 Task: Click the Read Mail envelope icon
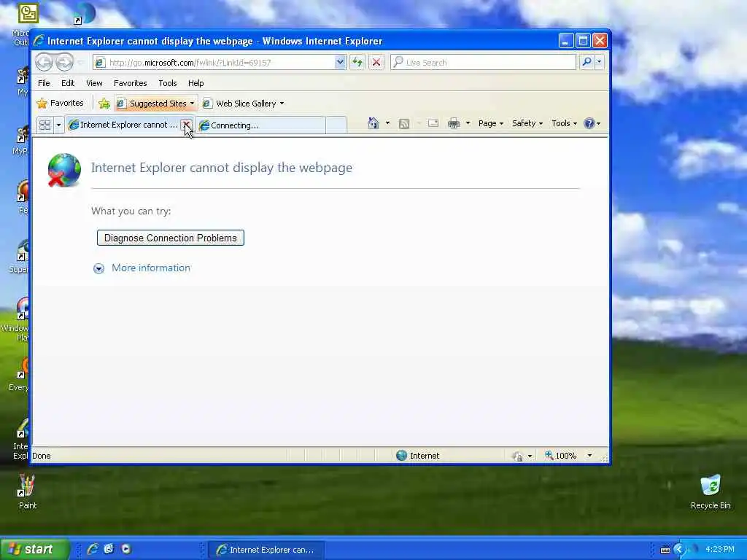click(433, 123)
